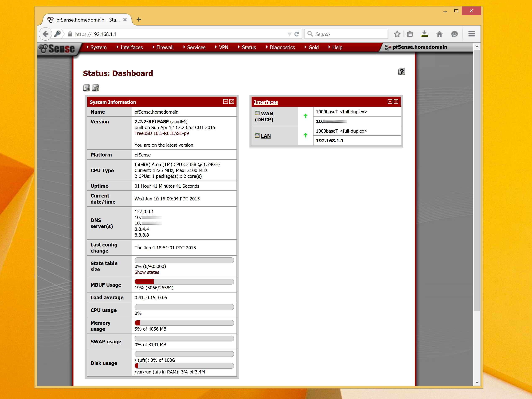Open the WAN interface link
The width and height of the screenshot is (532, 399).
tap(267, 114)
